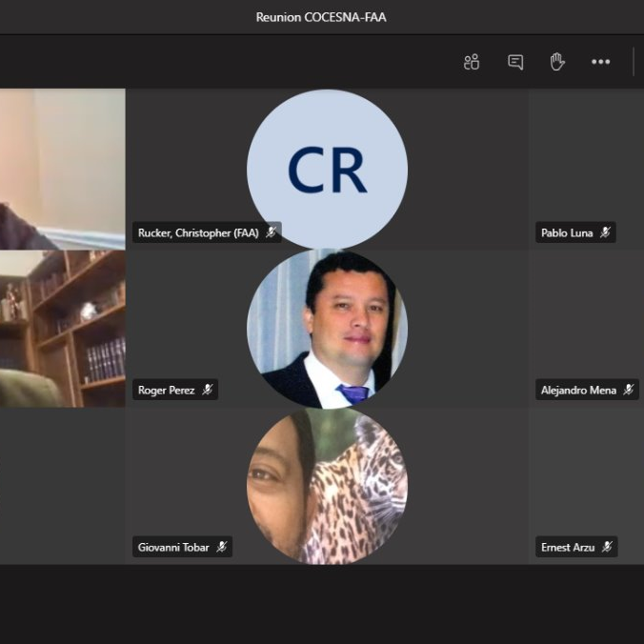Viewport: 644px width, 644px height.
Task: Select Roger Perez's profile photo
Action: click(327, 329)
